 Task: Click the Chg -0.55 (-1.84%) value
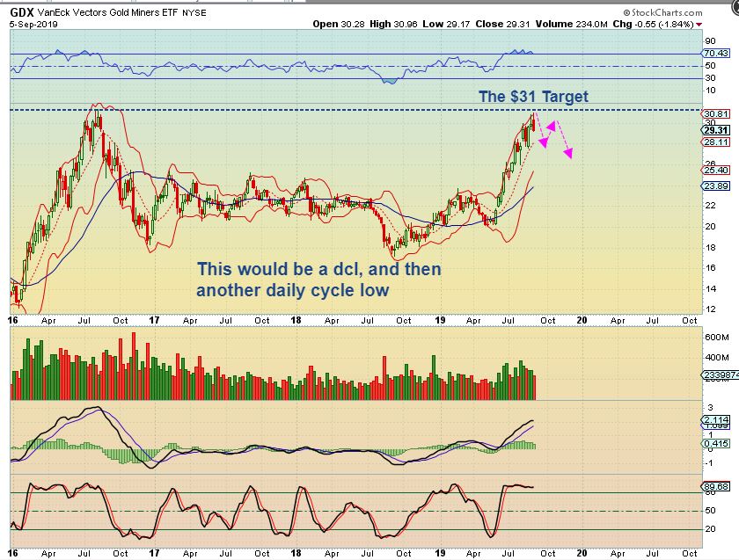(653, 24)
